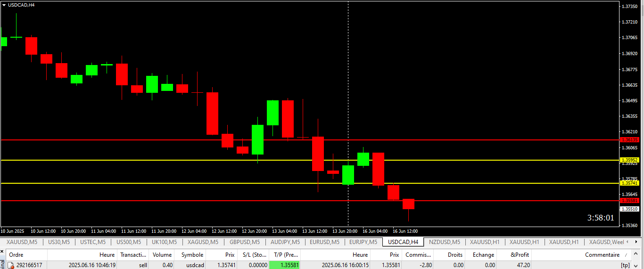The image size is (644, 269).
Task: Open the partially visible XAGUSD,Weekly chart tab
Action: pos(606,242)
